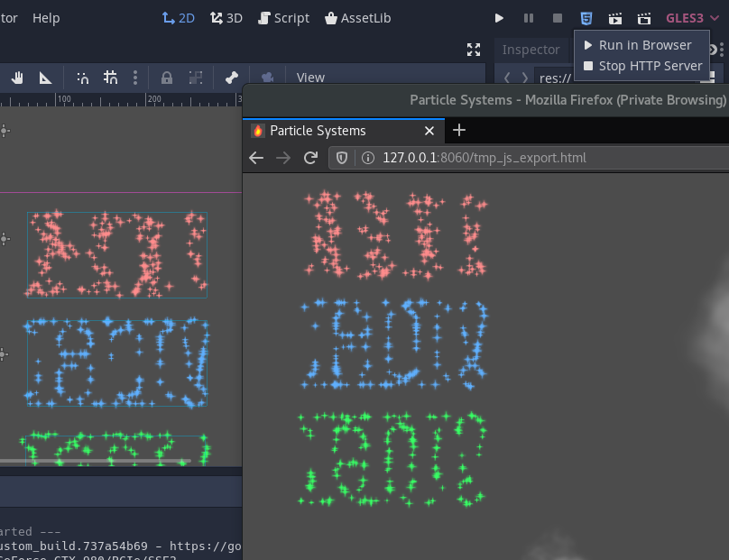Toggle Firefox tracking protection shield
729x560 pixels.
[x=343, y=157]
